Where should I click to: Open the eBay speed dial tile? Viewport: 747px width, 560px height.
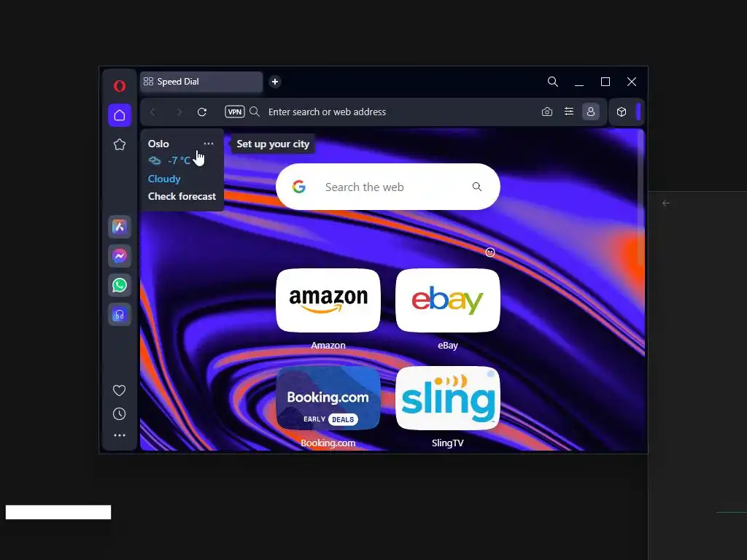[x=448, y=300]
